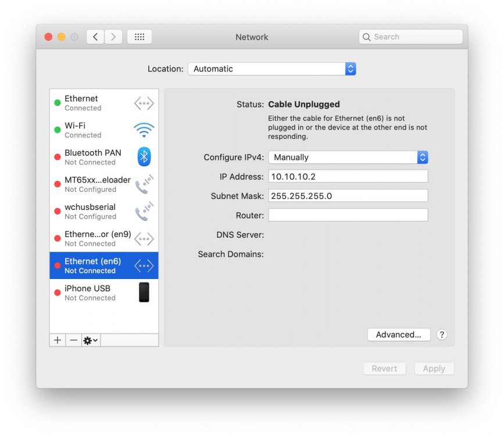Select the Wi-Fi service
The height and width of the screenshot is (436, 504).
point(104,130)
